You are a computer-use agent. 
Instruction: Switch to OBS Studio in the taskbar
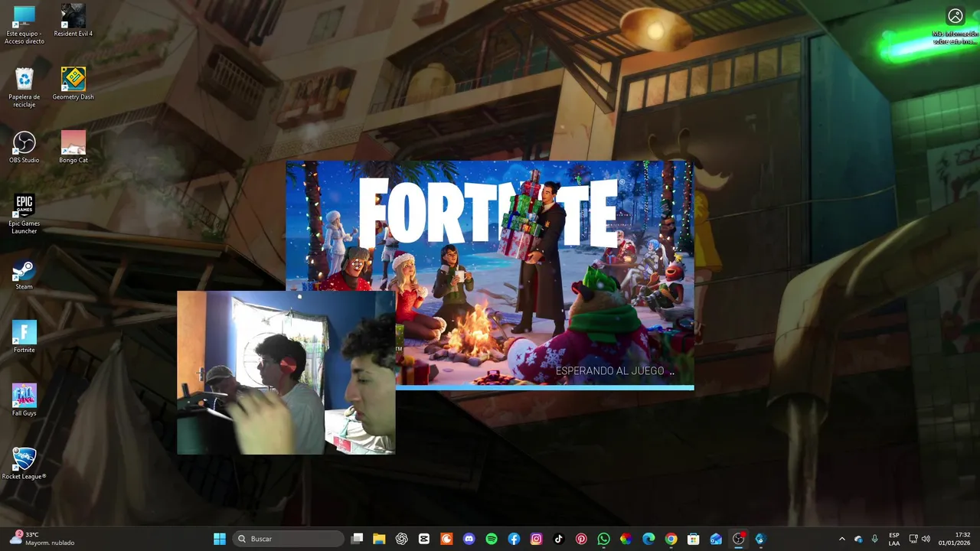tap(739, 539)
